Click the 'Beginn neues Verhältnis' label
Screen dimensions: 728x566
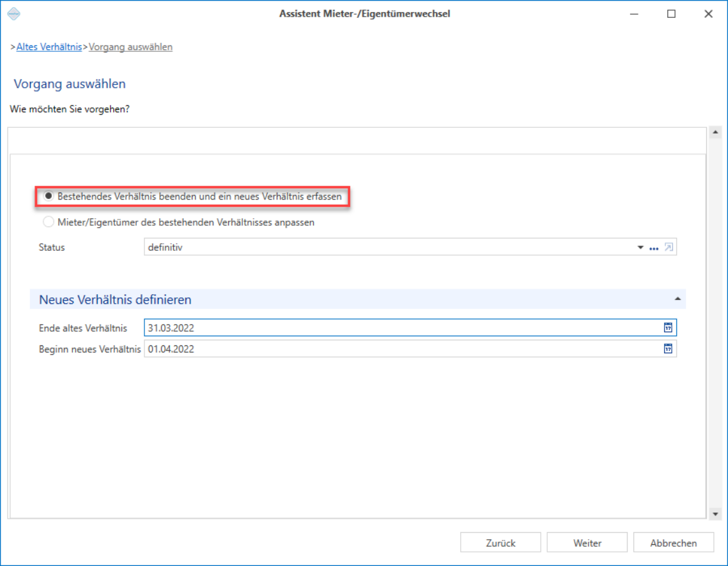point(89,349)
